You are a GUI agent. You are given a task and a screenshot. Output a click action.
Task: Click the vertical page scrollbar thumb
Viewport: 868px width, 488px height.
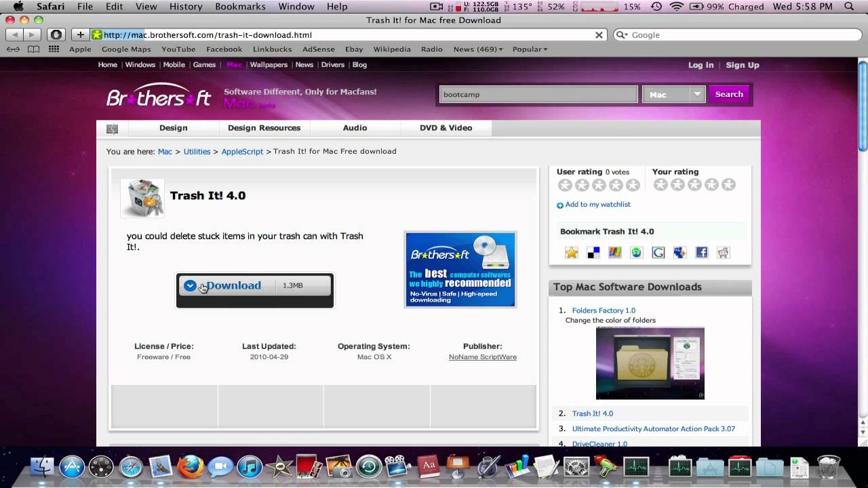pyautogui.click(x=863, y=105)
